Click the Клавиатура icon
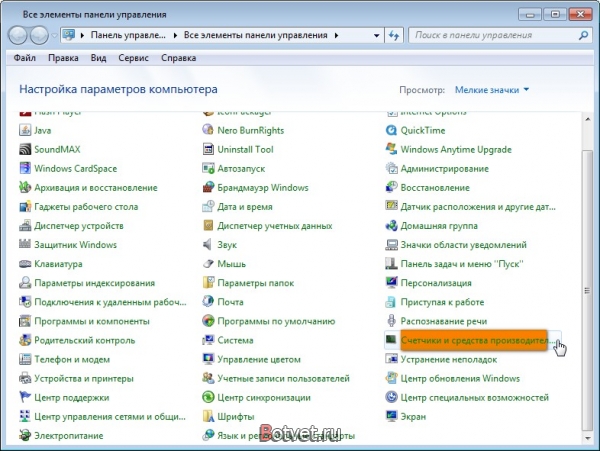600x451 pixels. click(x=25, y=264)
